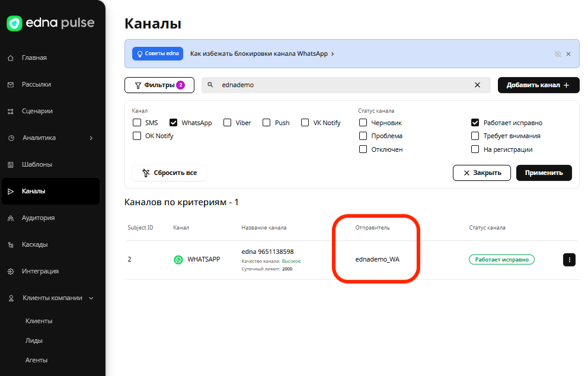Expand the Аналитика submenu arrow
Screen dimensions: 588x376
tap(91, 138)
